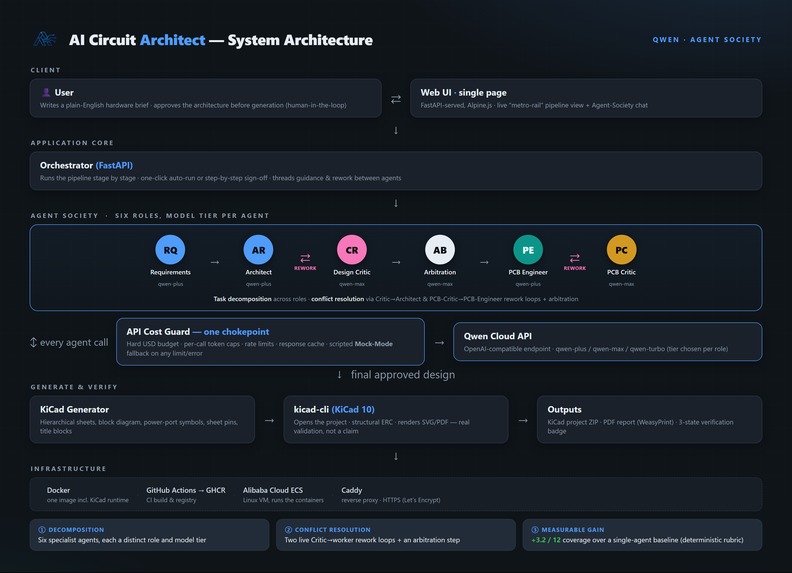Open the Orchestrator card title
The image size is (792, 573).
tap(86, 165)
